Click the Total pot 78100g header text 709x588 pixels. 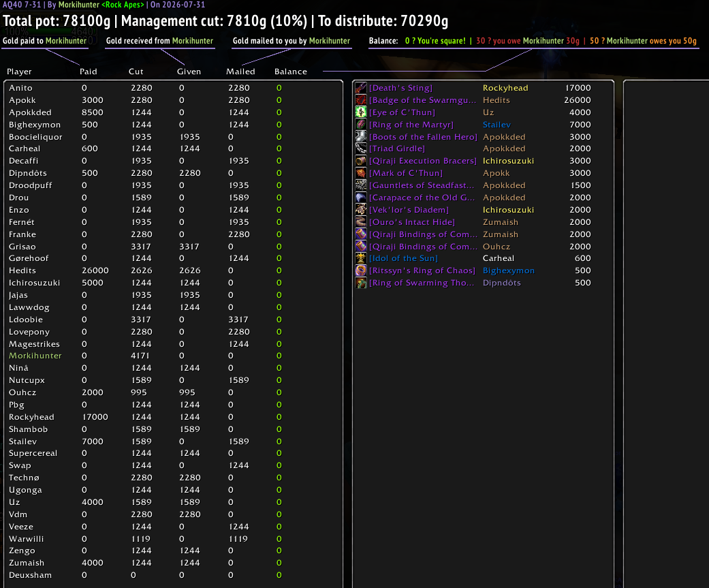coord(57,21)
